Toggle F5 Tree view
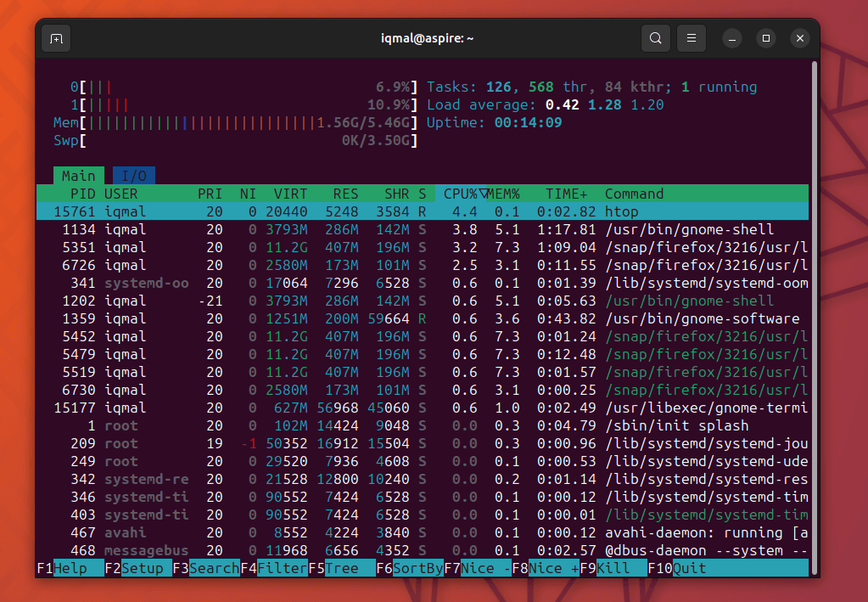This screenshot has width=868, height=602. pos(342,568)
